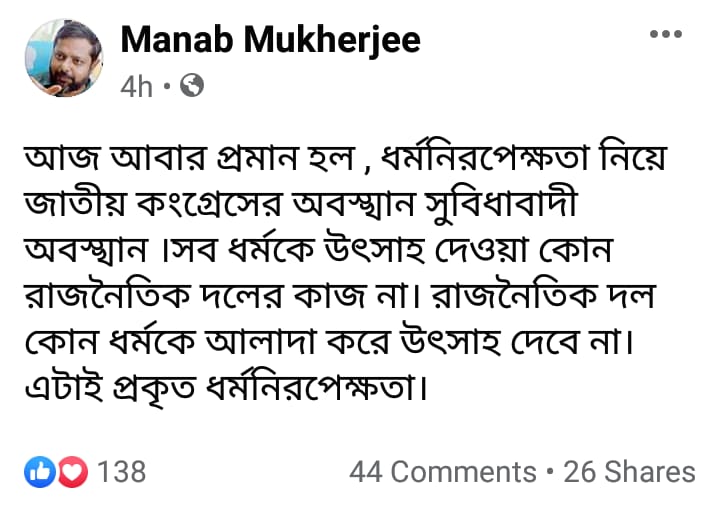720x511 pixels.
Task: View the 26 Shares list
Action: coord(629,471)
